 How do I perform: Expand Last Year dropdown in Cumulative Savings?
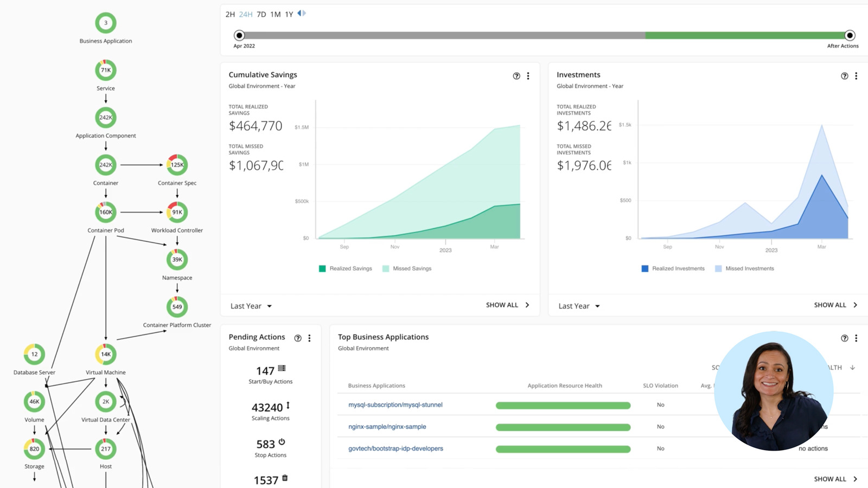click(x=251, y=306)
